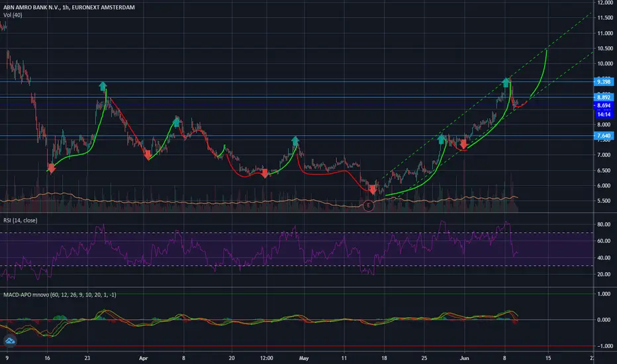Click the May label on the time axis
The image size is (617, 364).
(x=304, y=358)
